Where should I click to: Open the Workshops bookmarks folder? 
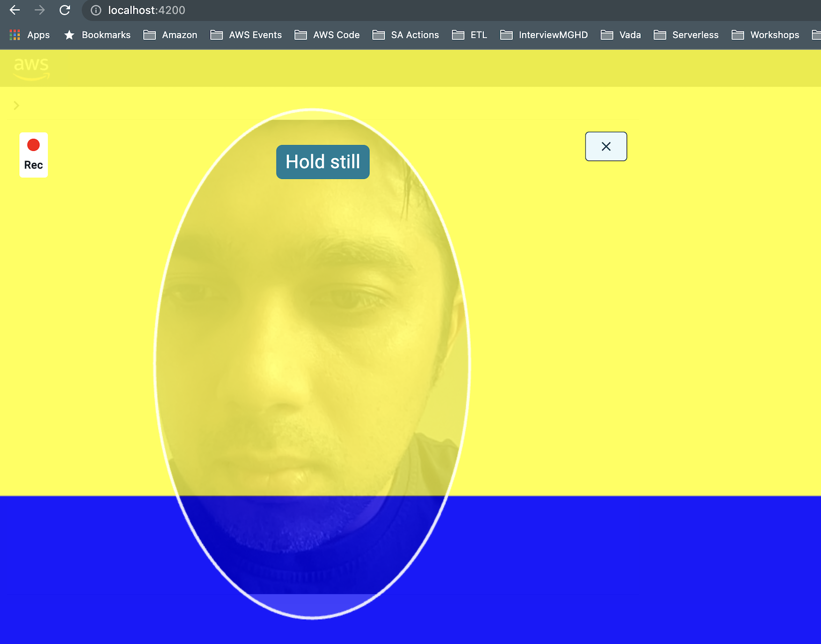[766, 35]
